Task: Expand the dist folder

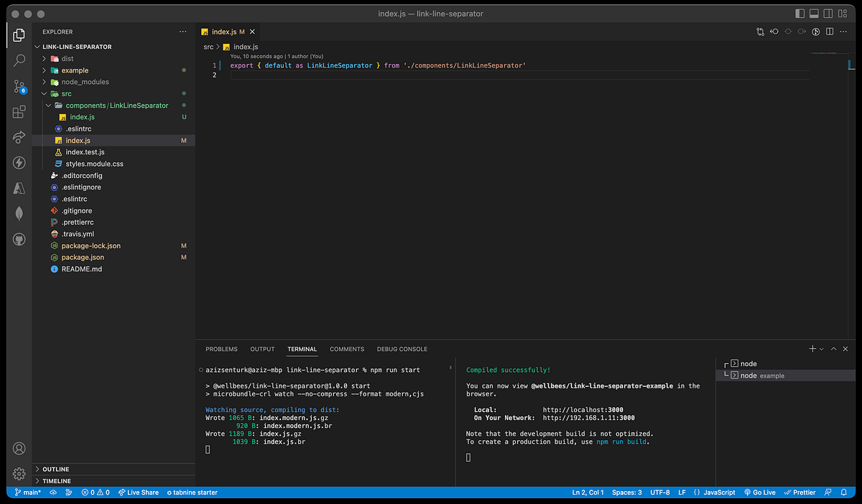Action: pyautogui.click(x=68, y=59)
